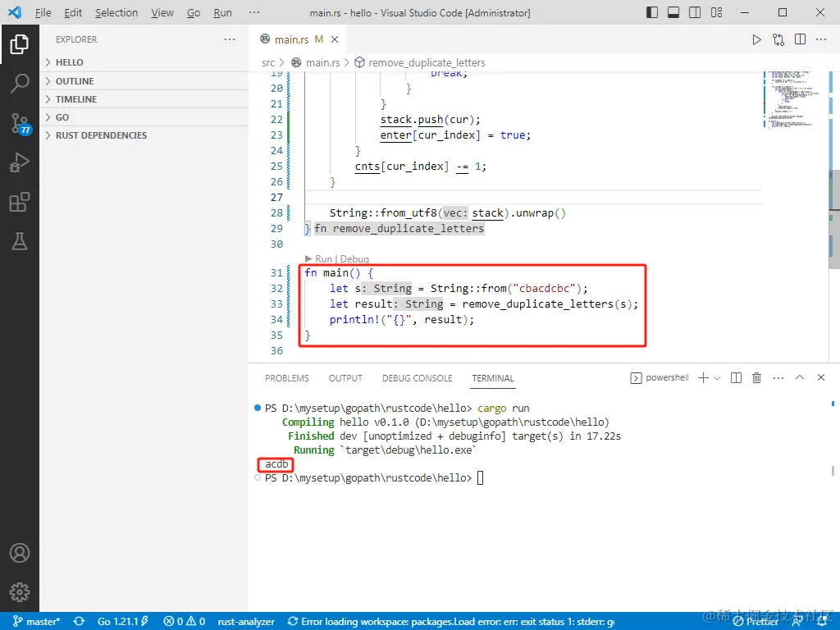Open the Testing flask view
The image size is (840, 630).
pos(20,242)
